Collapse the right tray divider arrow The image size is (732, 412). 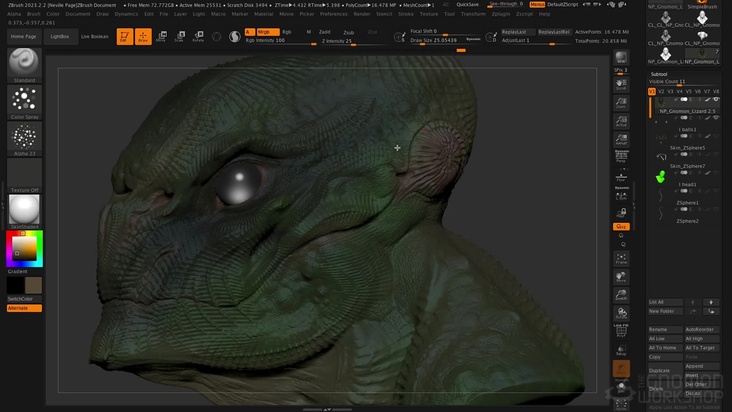point(633,205)
